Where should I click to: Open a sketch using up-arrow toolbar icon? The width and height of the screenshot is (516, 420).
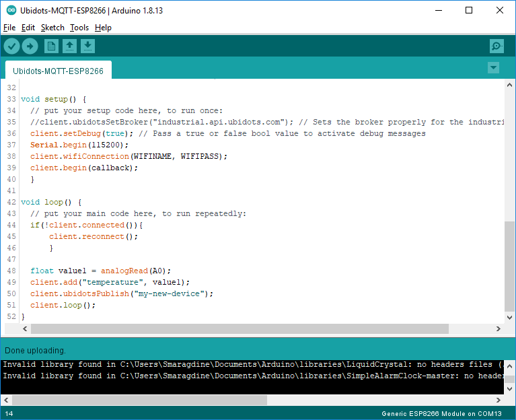pos(69,46)
